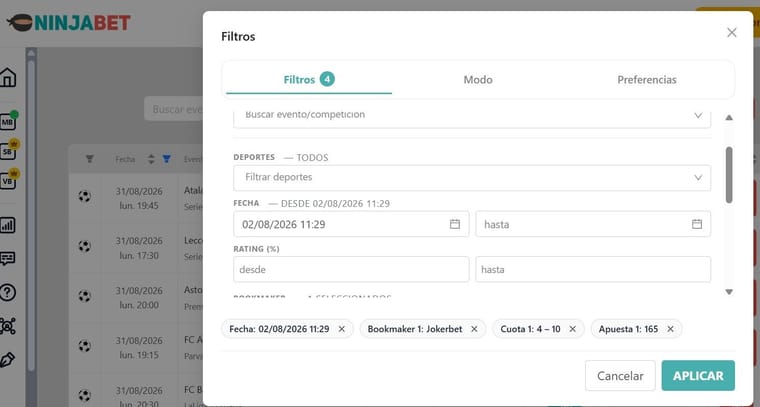The image size is (760, 407).
Task: Click the 31/08/2026 lun. 19:15 date cell
Action: click(x=139, y=347)
